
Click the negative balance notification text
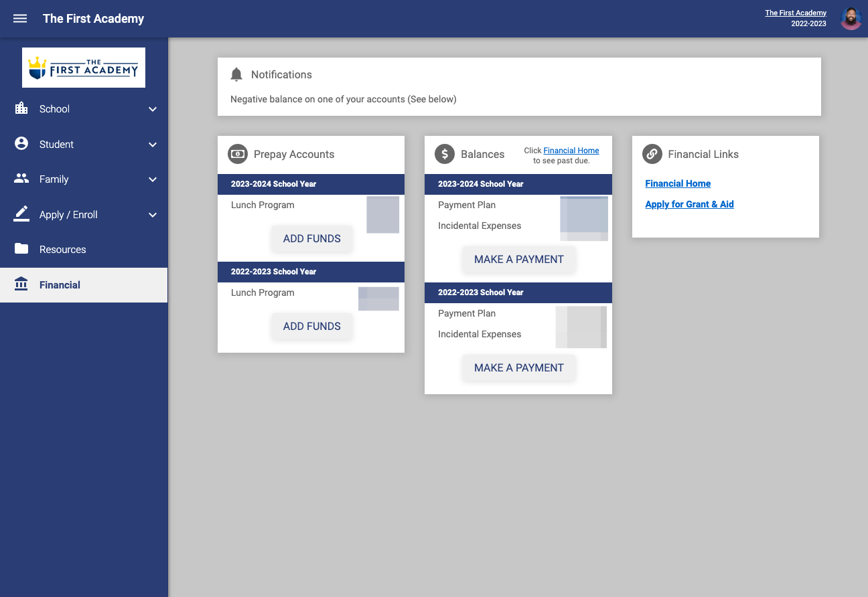pyautogui.click(x=343, y=99)
